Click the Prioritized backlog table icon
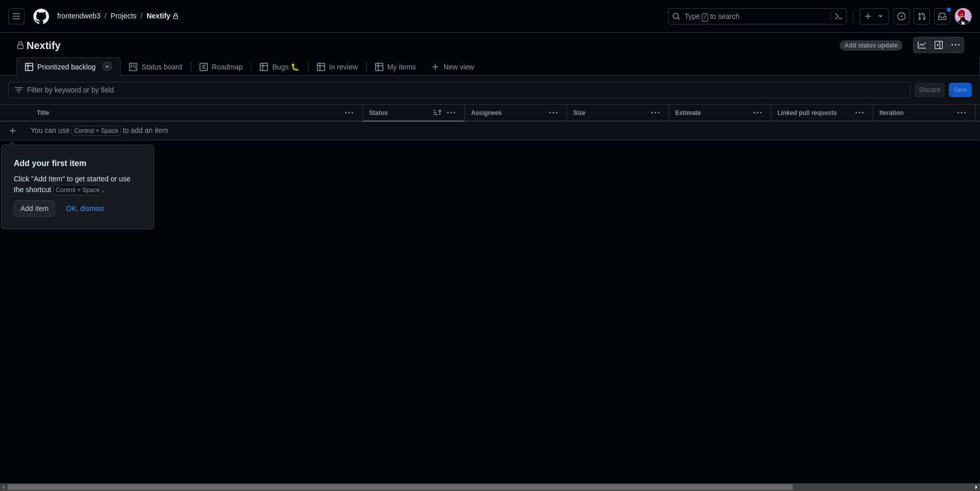 (x=29, y=67)
